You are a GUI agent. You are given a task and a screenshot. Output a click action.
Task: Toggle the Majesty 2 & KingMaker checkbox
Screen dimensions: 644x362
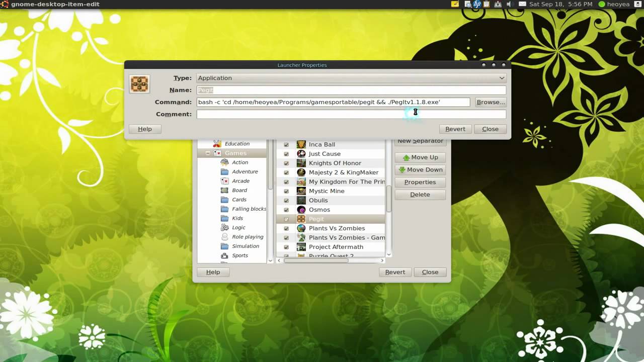(x=286, y=172)
